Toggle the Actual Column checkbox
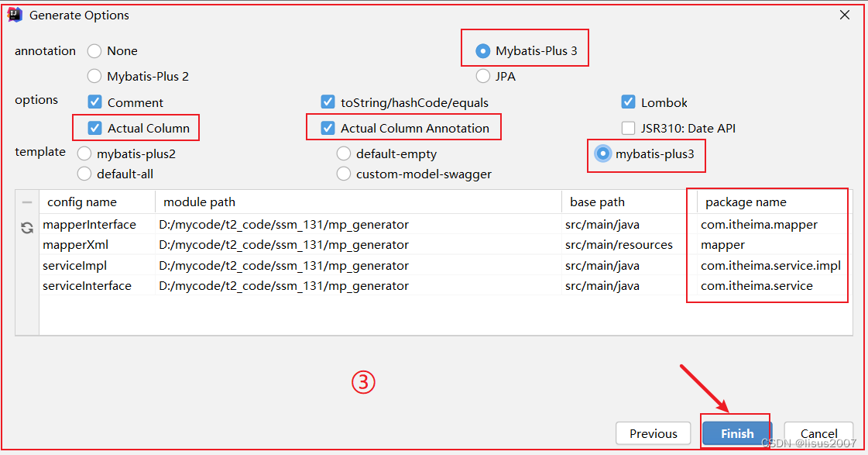 click(94, 128)
